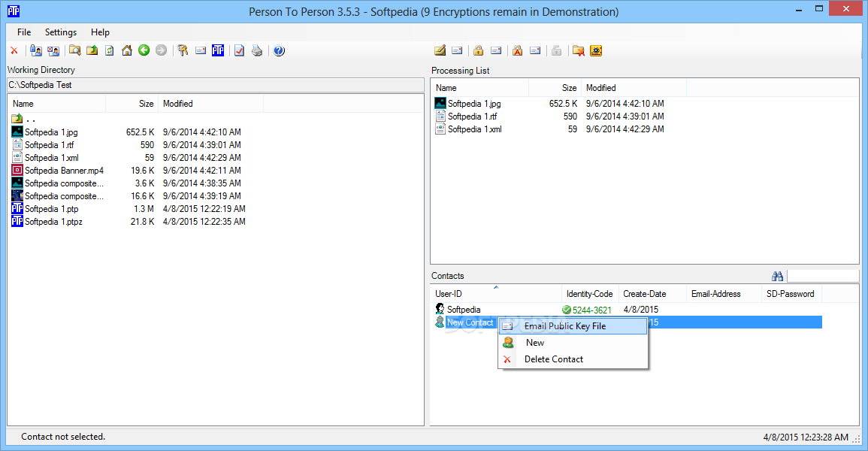Screen dimensions: 868x451
Task: Click the red X delete icon in the left toolbar
Action: point(14,50)
